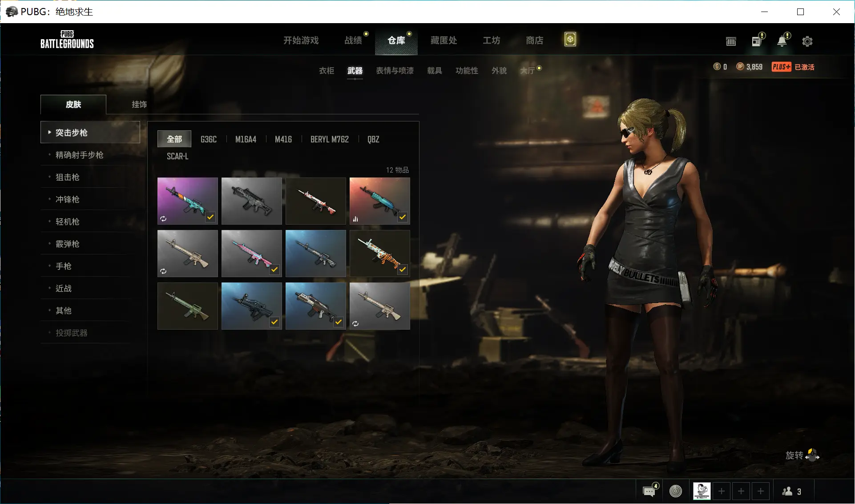Toggle equipped checkmark on dark blue QBZ skin
855x504 pixels.
(274, 322)
